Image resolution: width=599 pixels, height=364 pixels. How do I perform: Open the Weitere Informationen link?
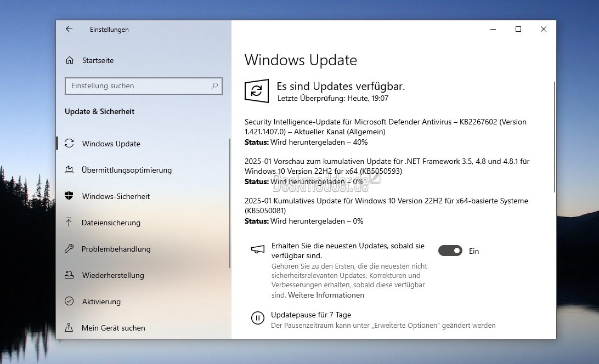click(x=326, y=295)
